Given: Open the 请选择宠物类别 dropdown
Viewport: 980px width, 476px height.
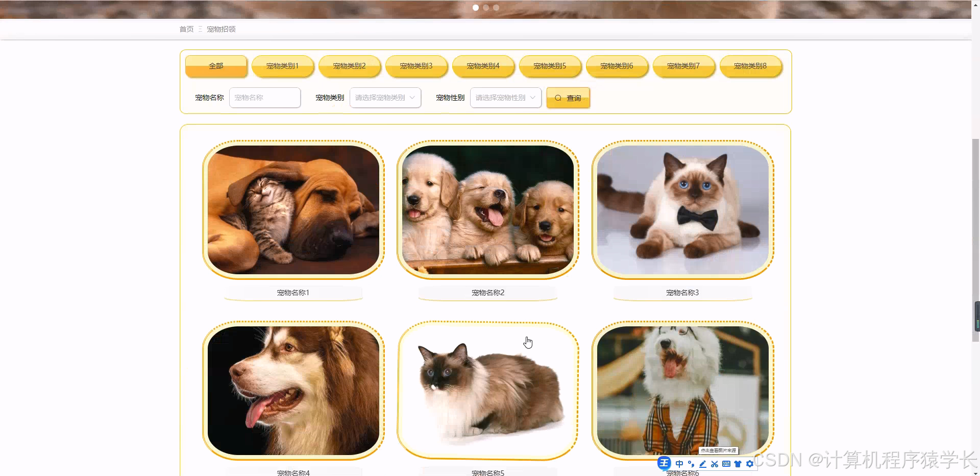Looking at the screenshot, I should [385, 98].
